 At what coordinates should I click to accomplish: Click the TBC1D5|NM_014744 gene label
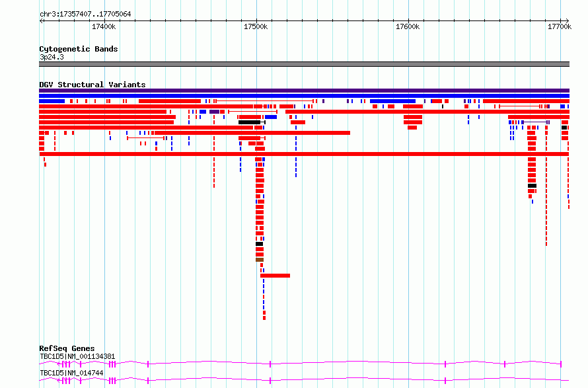tap(71, 373)
